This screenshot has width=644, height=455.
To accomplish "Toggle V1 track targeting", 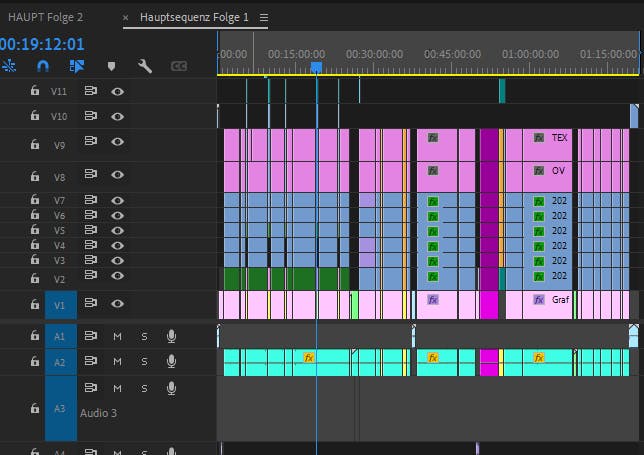I will tap(61, 305).
